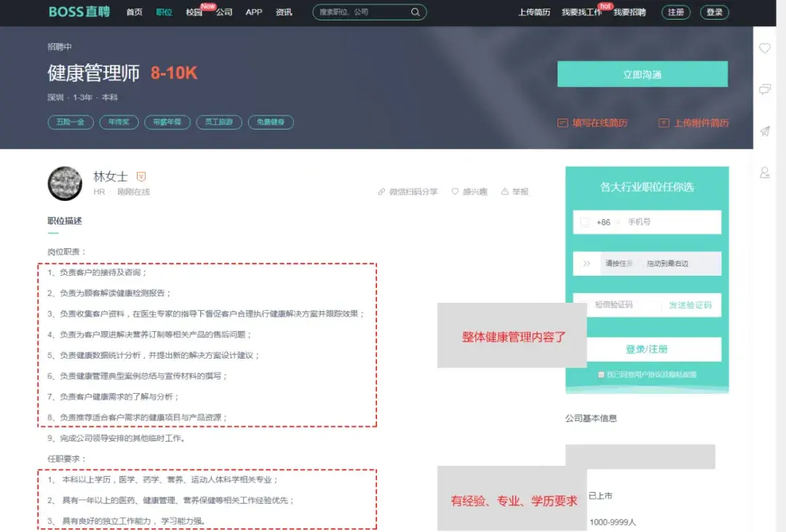Toggle the 感兴趣 heart next to the share options

pyautogui.click(x=454, y=191)
